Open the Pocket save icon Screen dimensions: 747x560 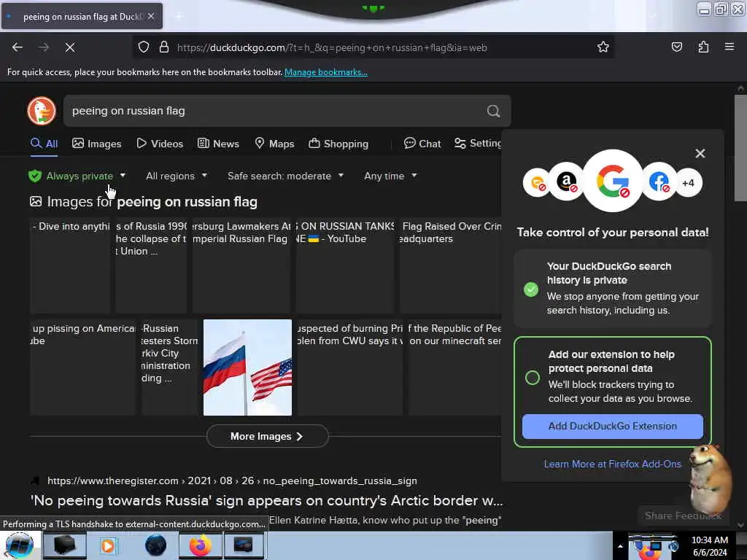[676, 47]
